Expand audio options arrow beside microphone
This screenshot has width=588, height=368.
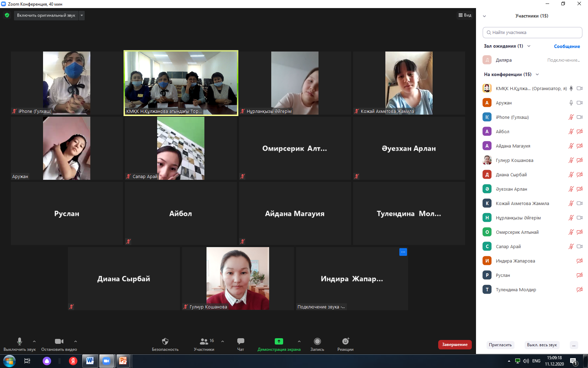[x=34, y=341]
